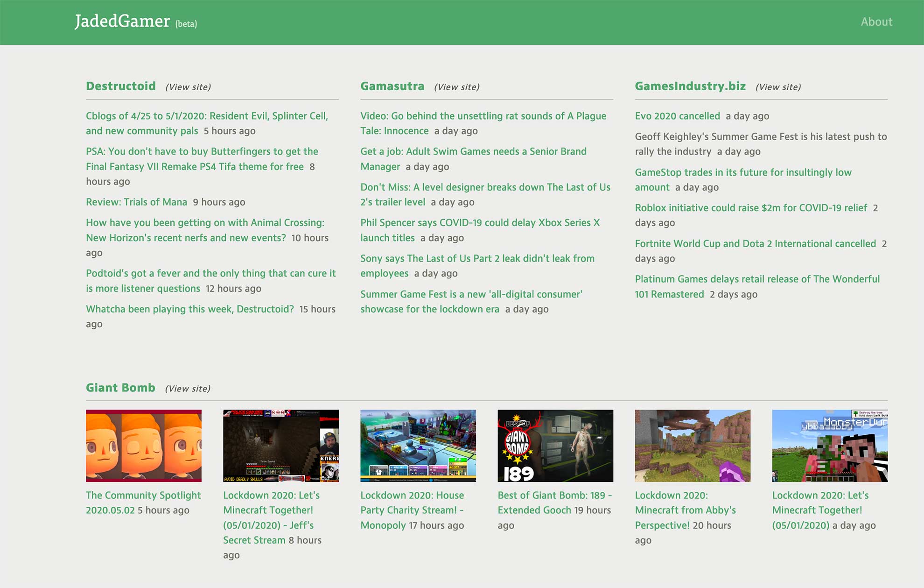Click View site next to GamesIndustry.biz

click(778, 87)
